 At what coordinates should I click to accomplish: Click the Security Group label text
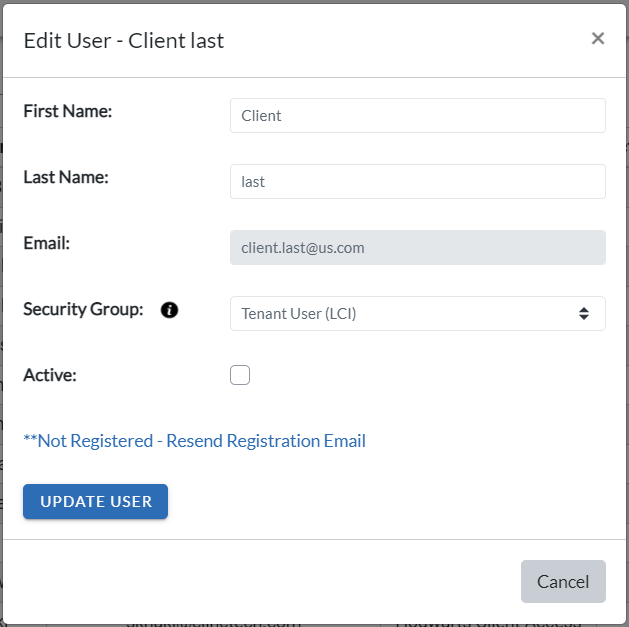pos(84,309)
